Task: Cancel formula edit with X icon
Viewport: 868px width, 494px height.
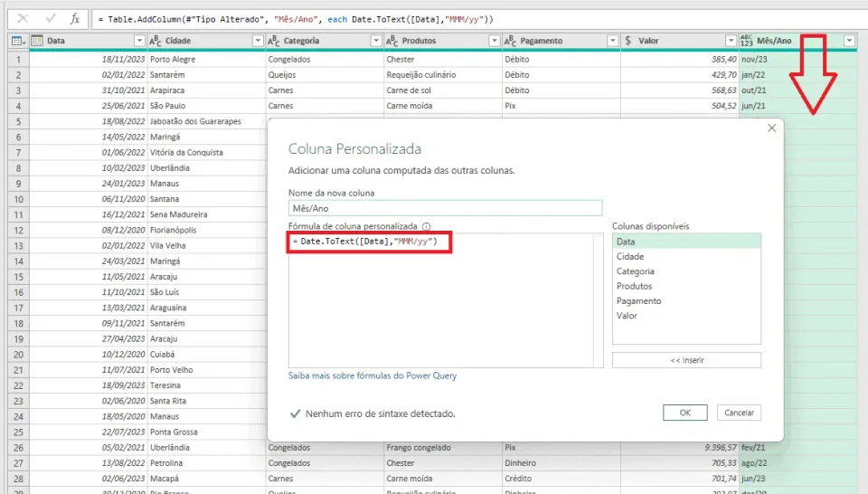Action: [23, 19]
